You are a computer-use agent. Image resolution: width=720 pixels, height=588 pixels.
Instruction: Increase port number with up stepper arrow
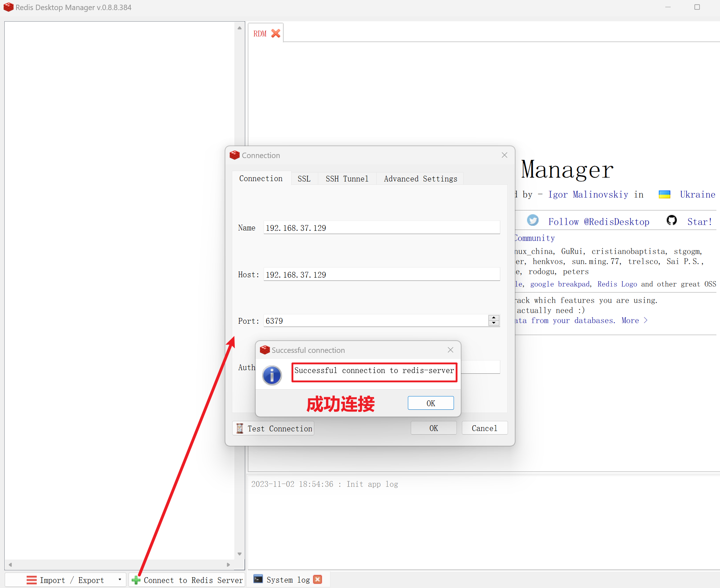point(494,318)
